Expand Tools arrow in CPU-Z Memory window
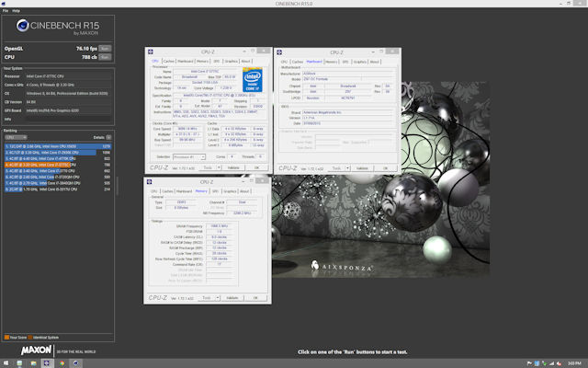Viewport: 588px width, 368px height. tap(218, 298)
